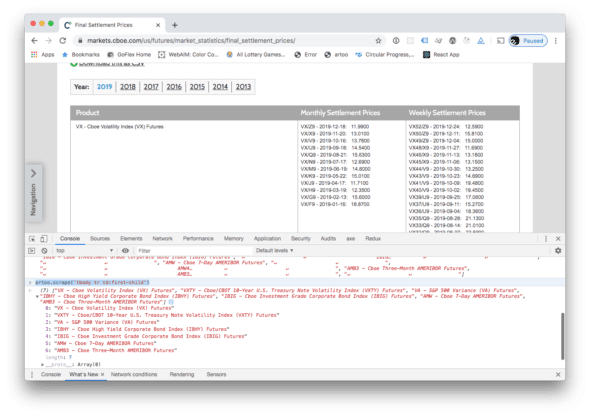
Task: Open the React App bookmark
Action: pyautogui.click(x=441, y=55)
